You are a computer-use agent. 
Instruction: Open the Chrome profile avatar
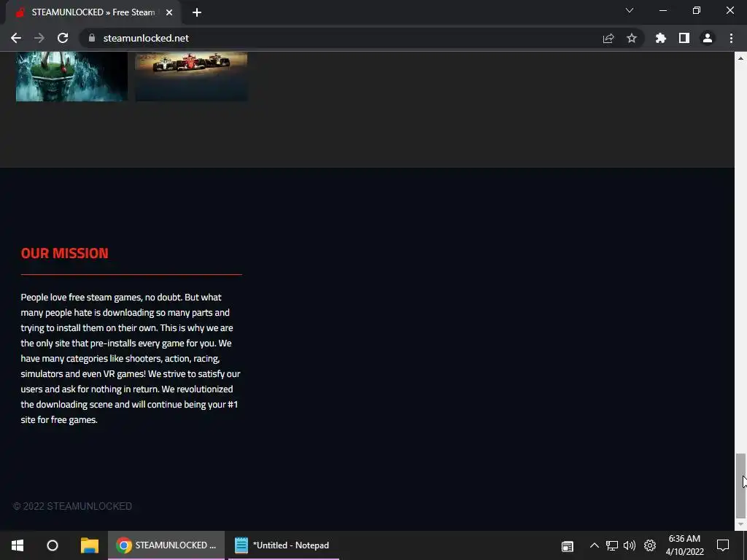coord(708,38)
